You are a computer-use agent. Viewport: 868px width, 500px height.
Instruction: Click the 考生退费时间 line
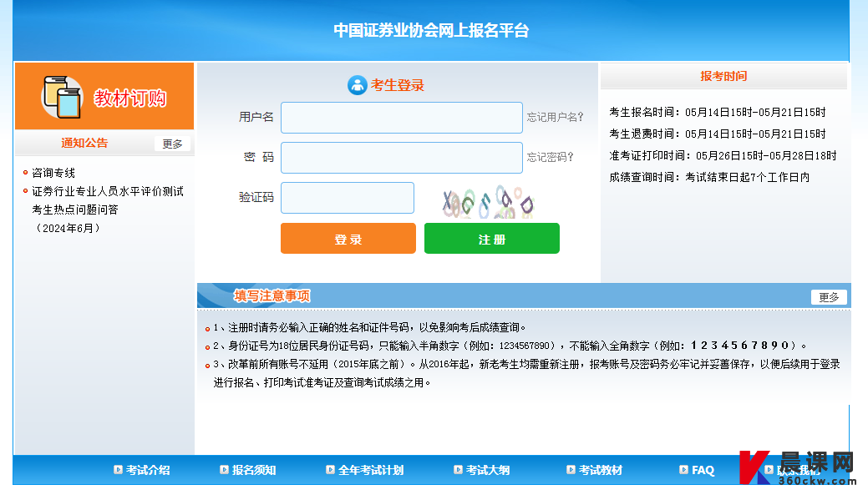pyautogui.click(x=718, y=134)
